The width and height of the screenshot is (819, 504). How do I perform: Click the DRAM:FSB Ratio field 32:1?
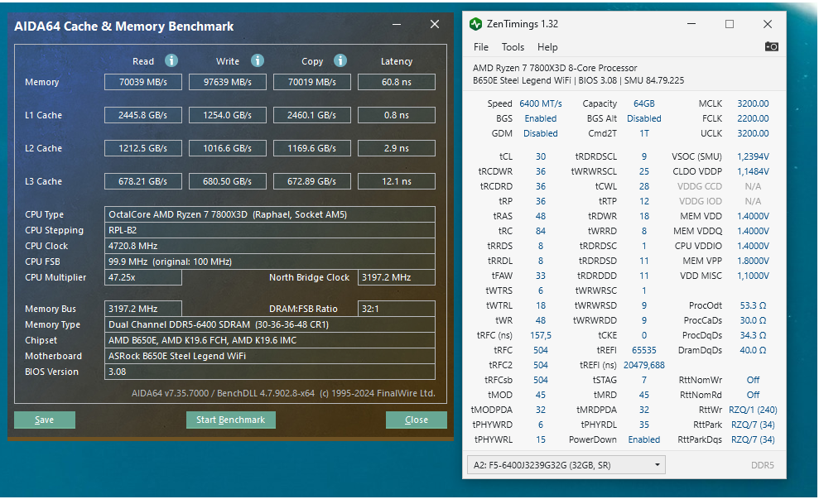click(x=397, y=309)
